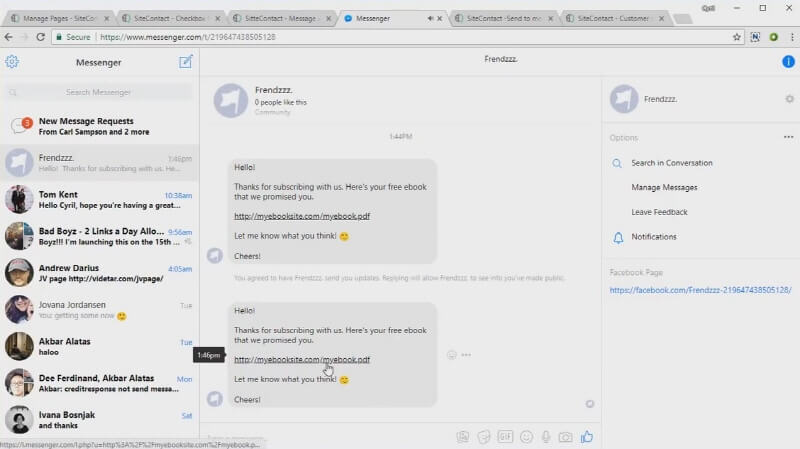800x449 pixels.
Task: Select Notifications option
Action: click(x=654, y=237)
